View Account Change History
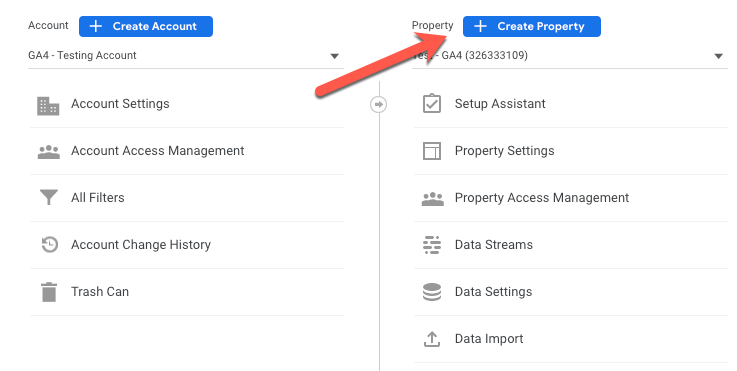737x371 pixels. tap(187, 245)
